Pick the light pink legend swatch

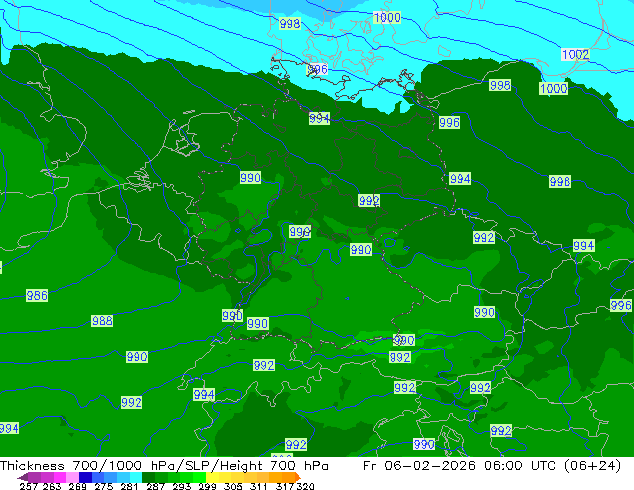click(x=72, y=477)
